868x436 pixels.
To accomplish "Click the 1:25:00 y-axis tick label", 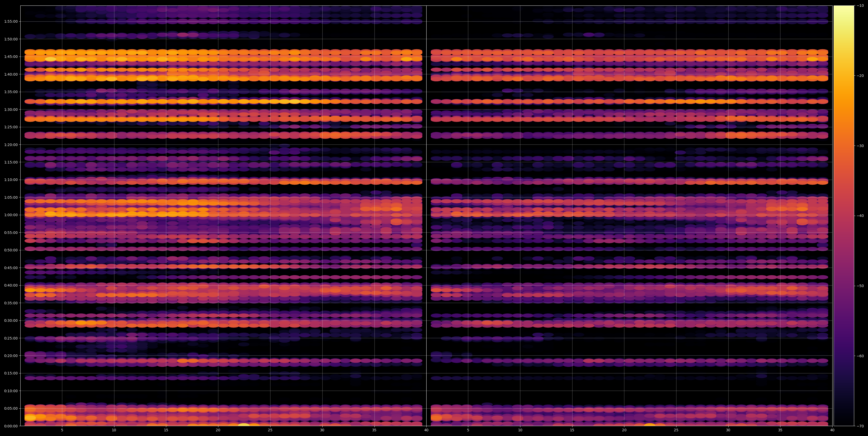I will point(11,127).
